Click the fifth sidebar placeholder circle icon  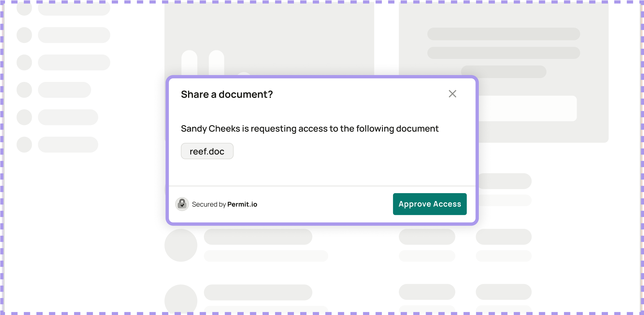tap(24, 117)
